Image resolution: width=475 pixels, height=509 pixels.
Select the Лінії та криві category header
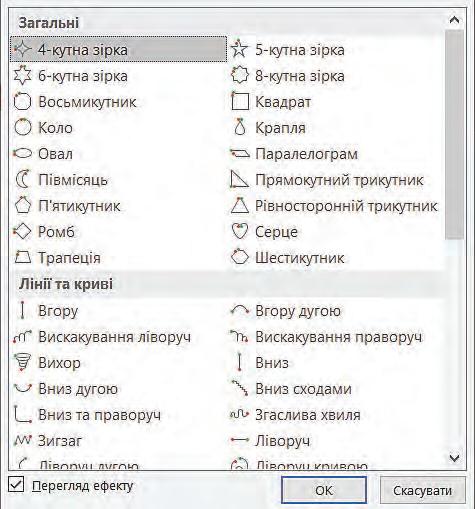coord(66,284)
